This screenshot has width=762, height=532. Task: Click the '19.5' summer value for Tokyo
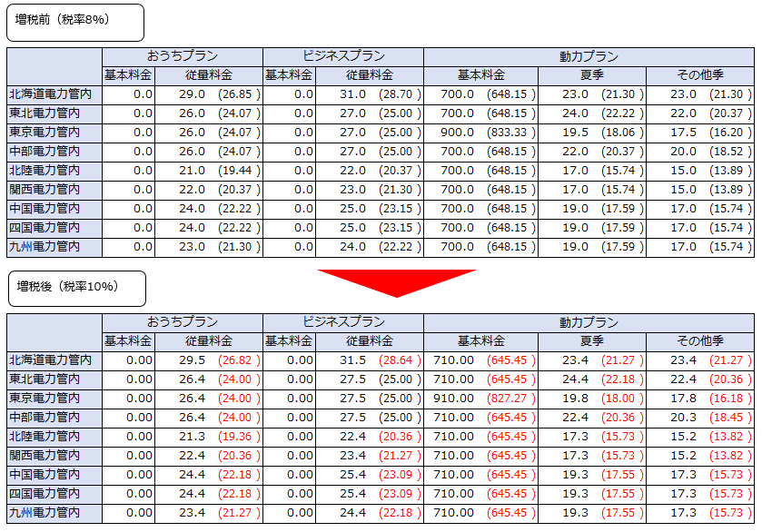[x=576, y=133]
